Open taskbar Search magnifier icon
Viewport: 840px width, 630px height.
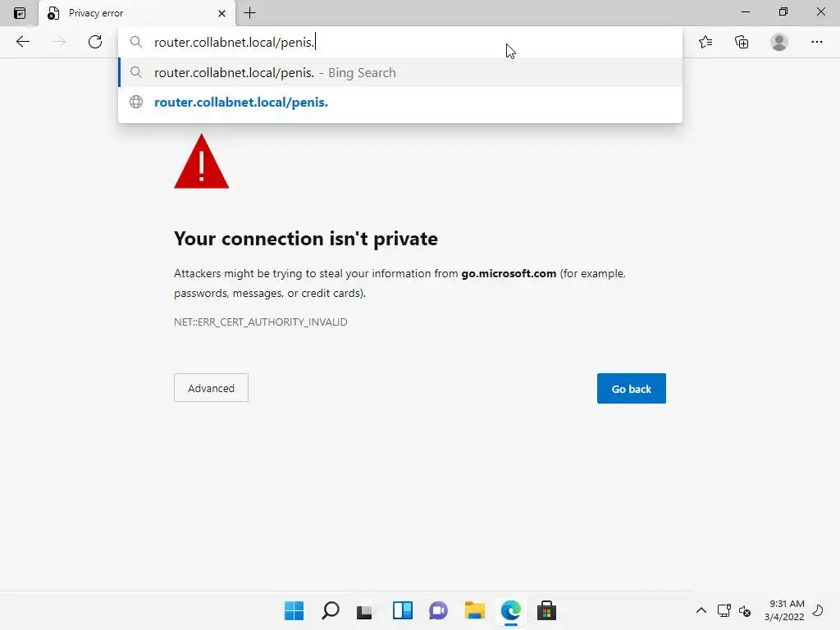pos(330,610)
